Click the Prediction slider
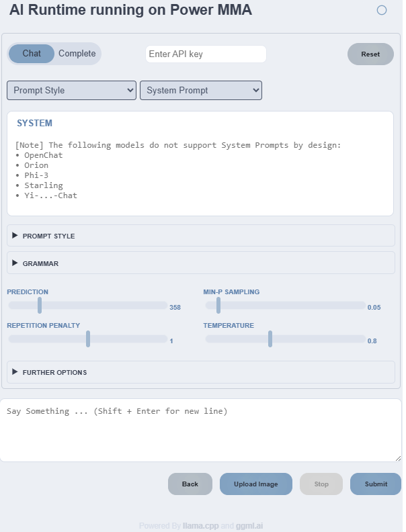Screen dimensions: 406x532 click(x=87, y=306)
